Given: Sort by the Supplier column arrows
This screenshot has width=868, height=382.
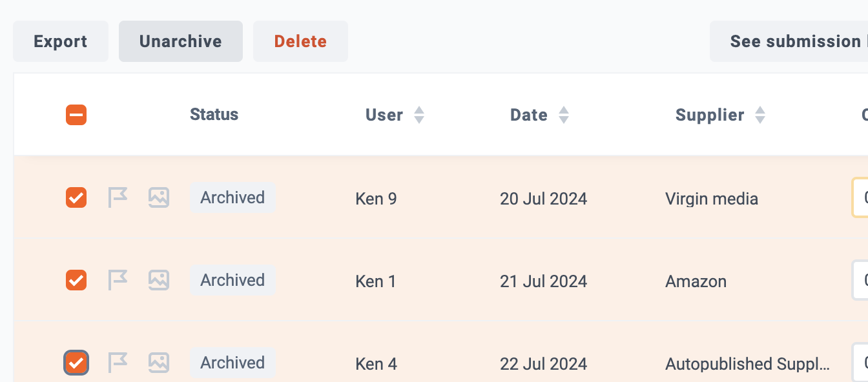Looking at the screenshot, I should coord(760,115).
